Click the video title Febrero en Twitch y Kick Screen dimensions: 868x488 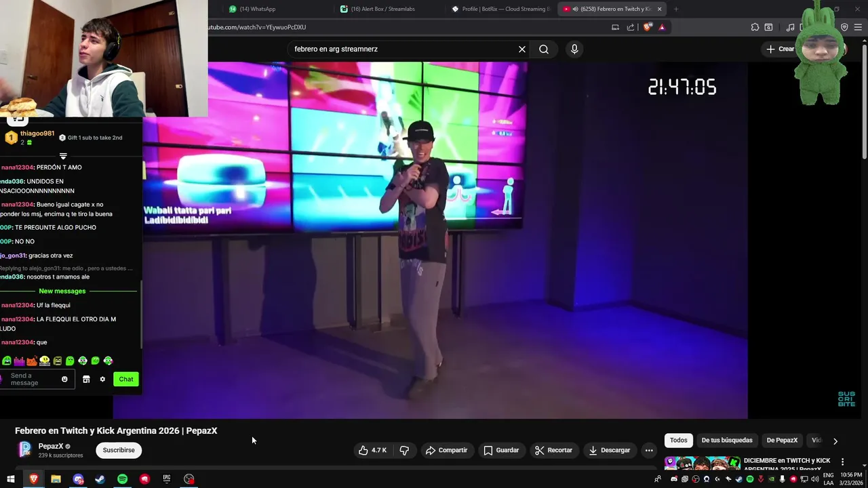(116, 430)
